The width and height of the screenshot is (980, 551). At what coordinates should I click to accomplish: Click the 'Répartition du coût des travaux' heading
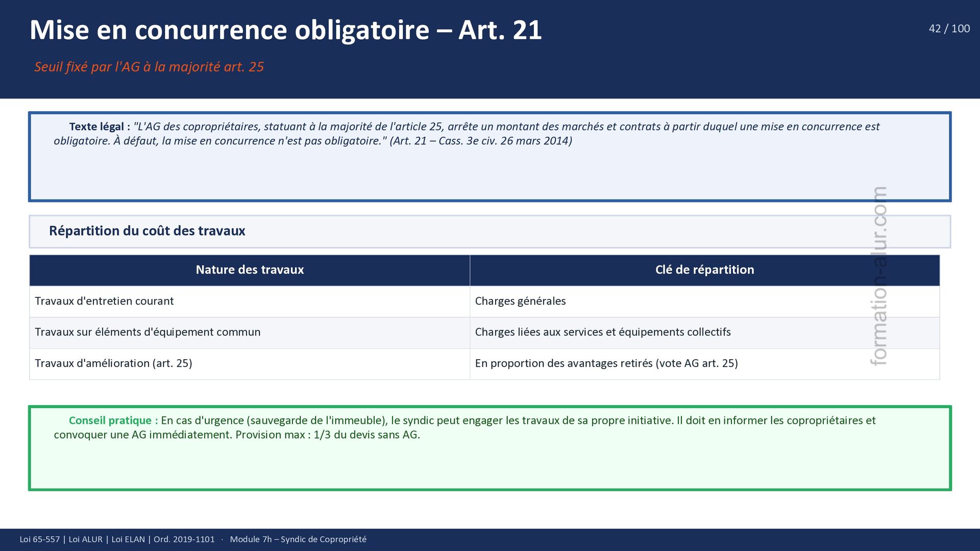coord(147,231)
